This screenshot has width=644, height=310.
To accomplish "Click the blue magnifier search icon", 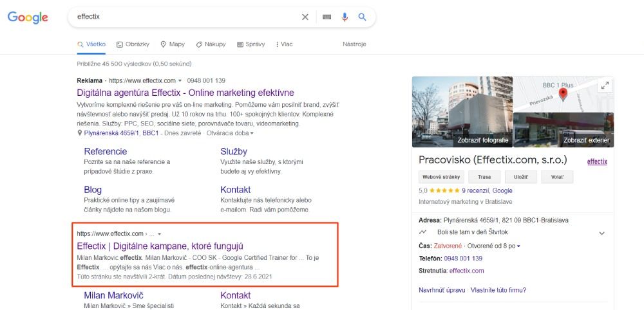I will (362, 17).
